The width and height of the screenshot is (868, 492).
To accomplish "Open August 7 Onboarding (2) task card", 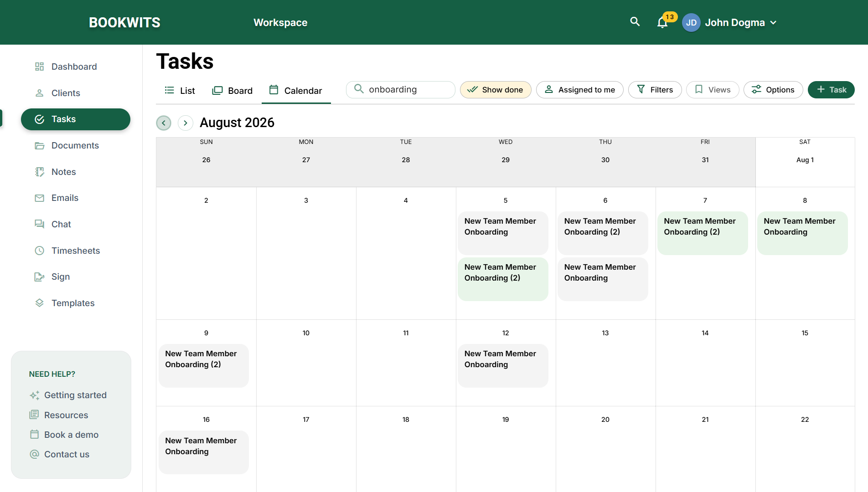I will (x=703, y=233).
